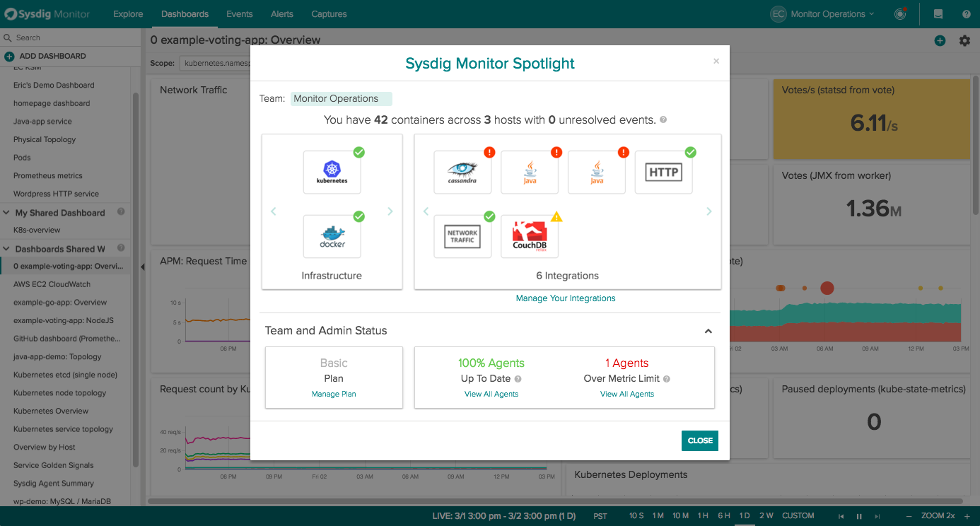Image resolution: width=980 pixels, height=526 pixels.
Task: Open the Dashboards tab
Action: click(x=185, y=14)
